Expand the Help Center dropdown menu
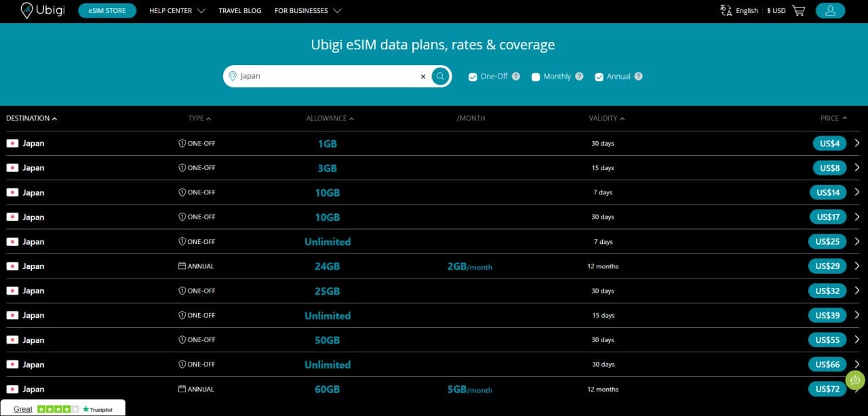This screenshot has width=868, height=416. pos(176,11)
